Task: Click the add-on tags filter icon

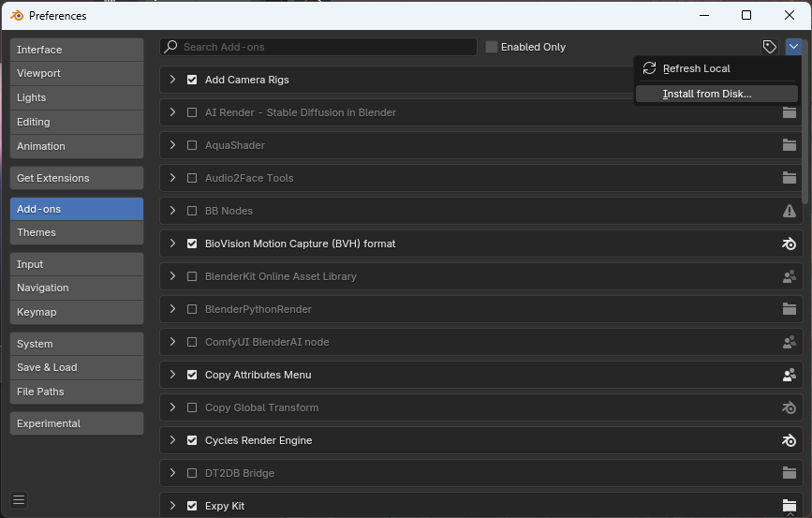Action: pos(770,47)
